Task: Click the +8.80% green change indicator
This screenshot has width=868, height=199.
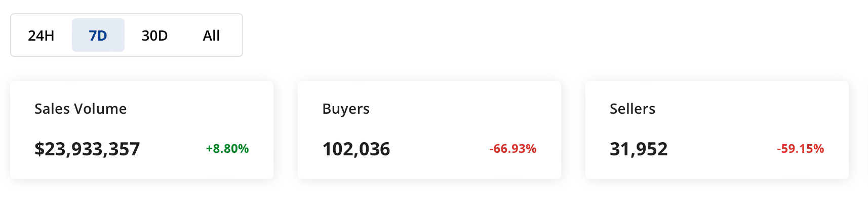Action: tap(227, 149)
